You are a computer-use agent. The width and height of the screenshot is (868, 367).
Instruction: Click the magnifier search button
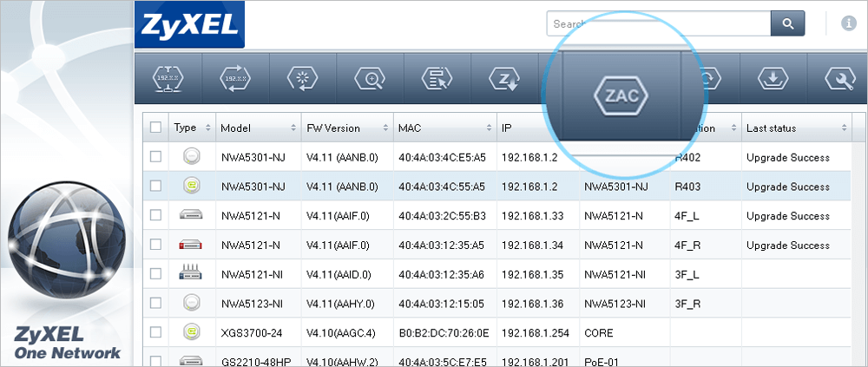click(788, 23)
